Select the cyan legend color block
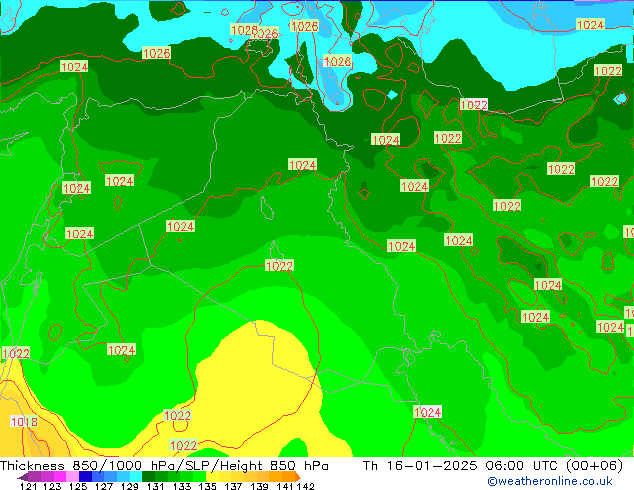The width and height of the screenshot is (634, 490). 136,477
